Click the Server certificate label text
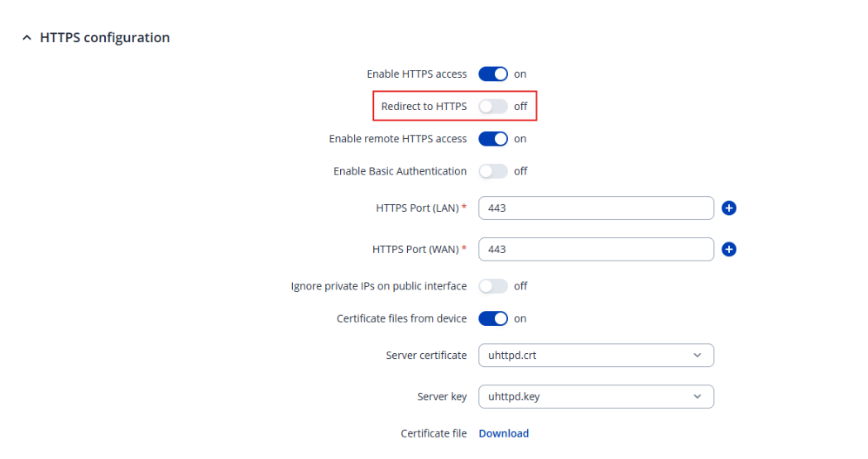Image resolution: width=868 pixels, height=459 pixels. pyautogui.click(x=426, y=356)
